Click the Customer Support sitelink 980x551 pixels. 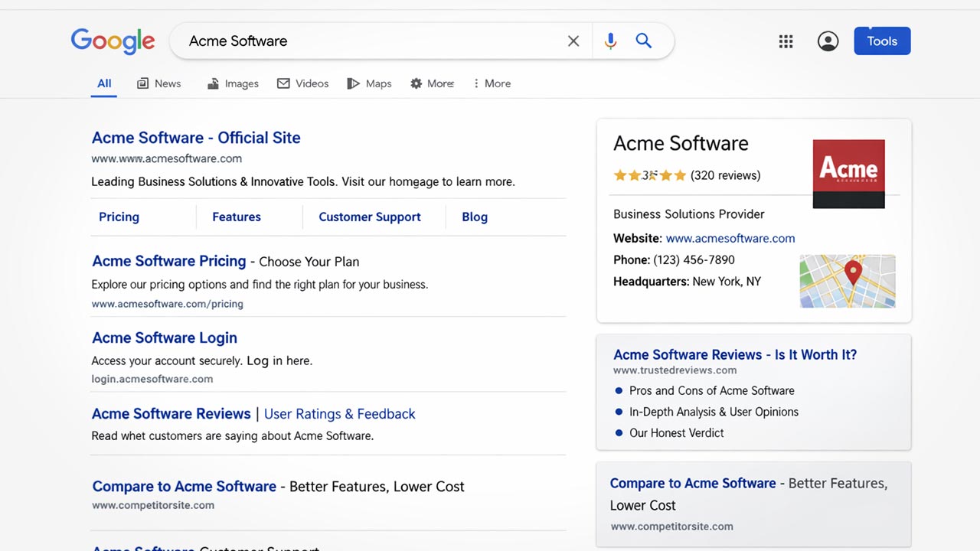[x=369, y=217]
